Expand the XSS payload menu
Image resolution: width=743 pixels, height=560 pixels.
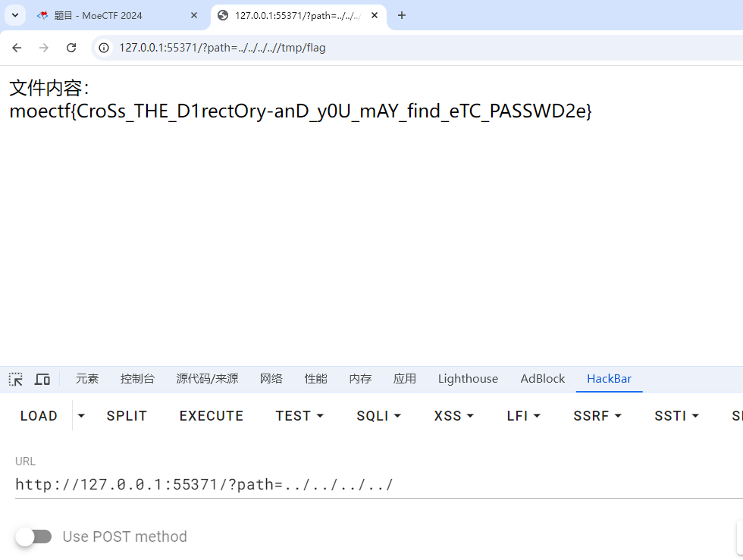pyautogui.click(x=453, y=416)
